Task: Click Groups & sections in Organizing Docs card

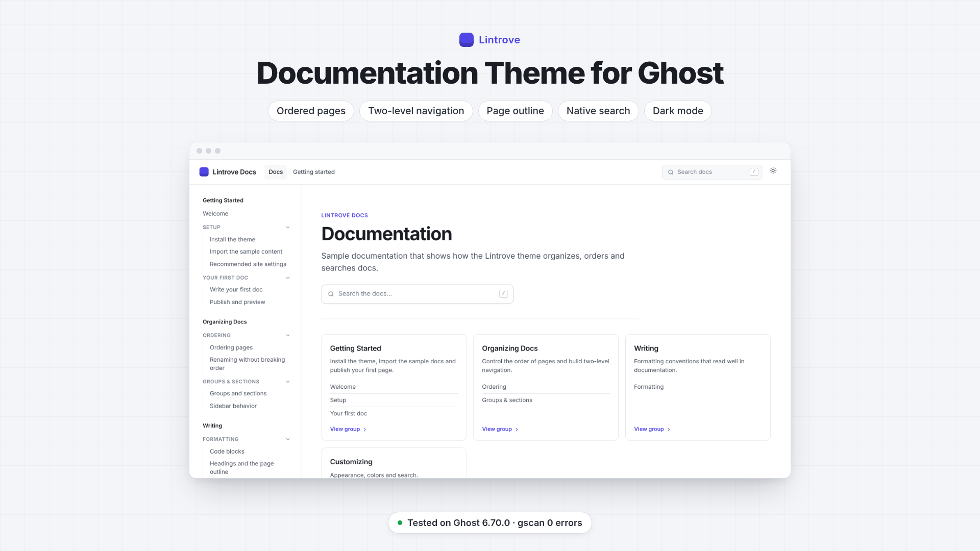Action: point(507,400)
